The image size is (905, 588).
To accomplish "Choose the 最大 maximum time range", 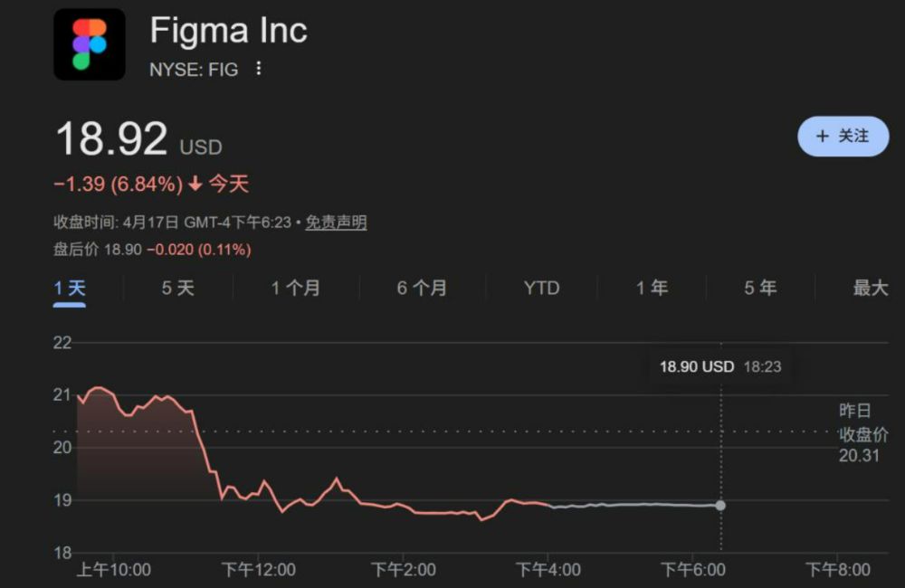I will coord(869,288).
